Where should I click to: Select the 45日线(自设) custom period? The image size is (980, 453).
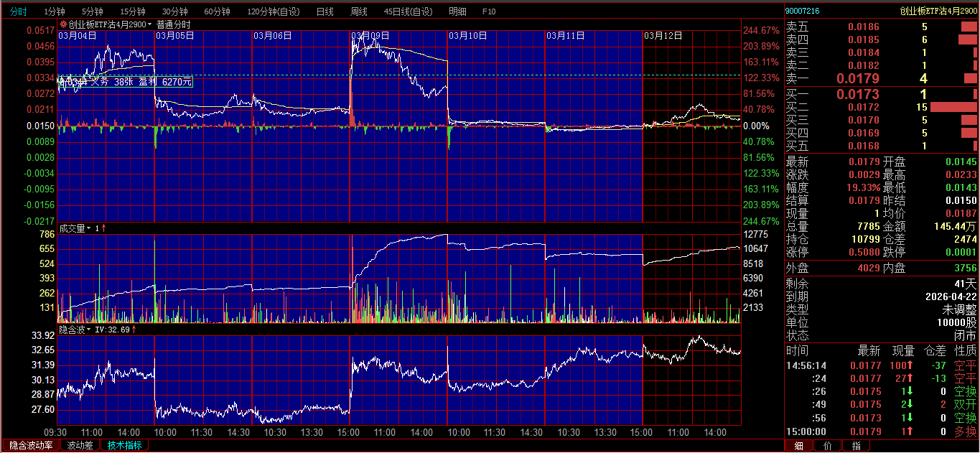coord(409,12)
